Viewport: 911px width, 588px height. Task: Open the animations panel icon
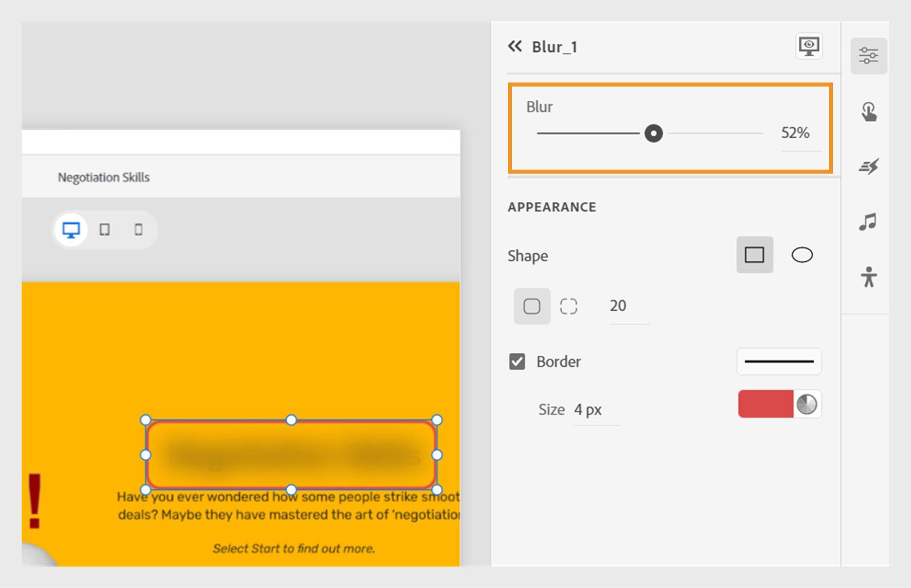[x=868, y=167]
